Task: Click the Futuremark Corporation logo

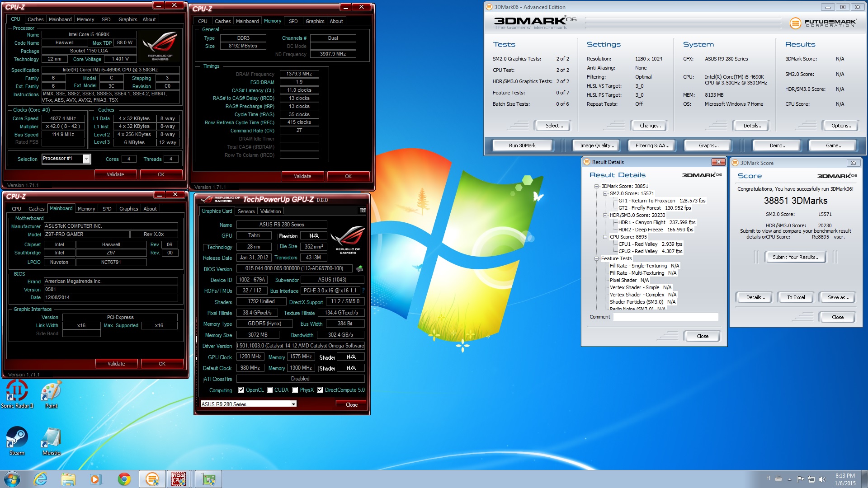Action: (x=823, y=23)
